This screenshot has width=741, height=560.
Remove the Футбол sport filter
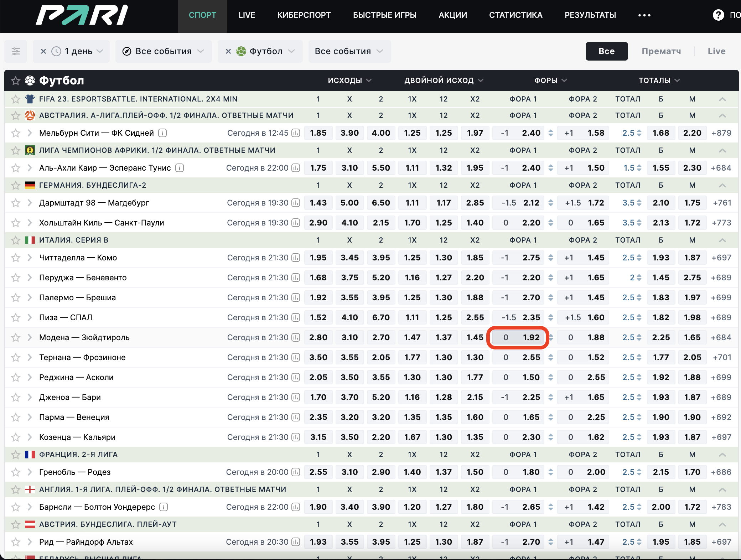point(228,51)
